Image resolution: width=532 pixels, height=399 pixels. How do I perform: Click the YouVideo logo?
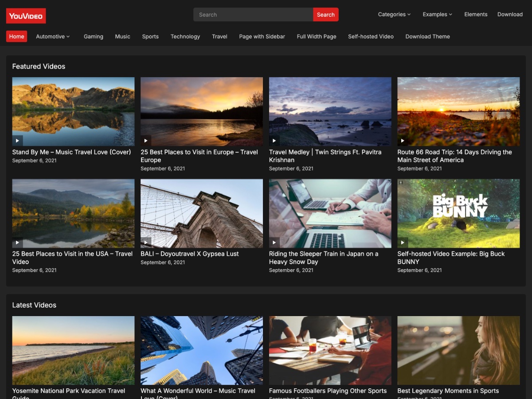(x=26, y=16)
